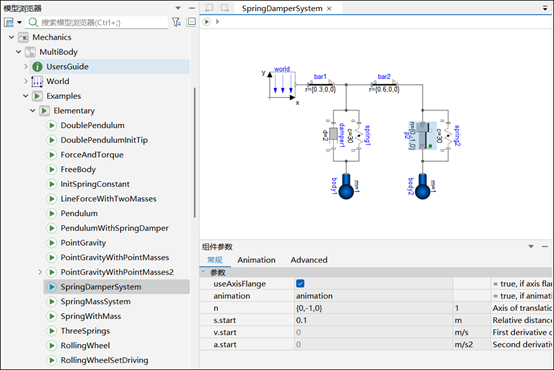Click the DoublePendulum play icon
The image size is (554, 370).
click(x=52, y=125)
